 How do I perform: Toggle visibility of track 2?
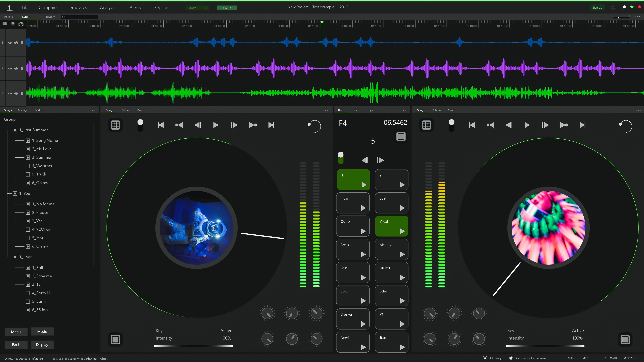[10, 68]
